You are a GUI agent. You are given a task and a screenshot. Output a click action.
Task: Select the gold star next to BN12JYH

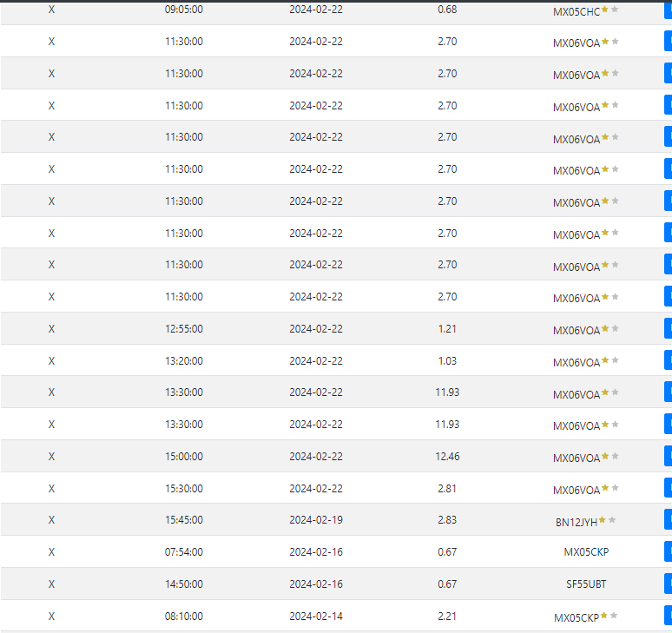(603, 520)
